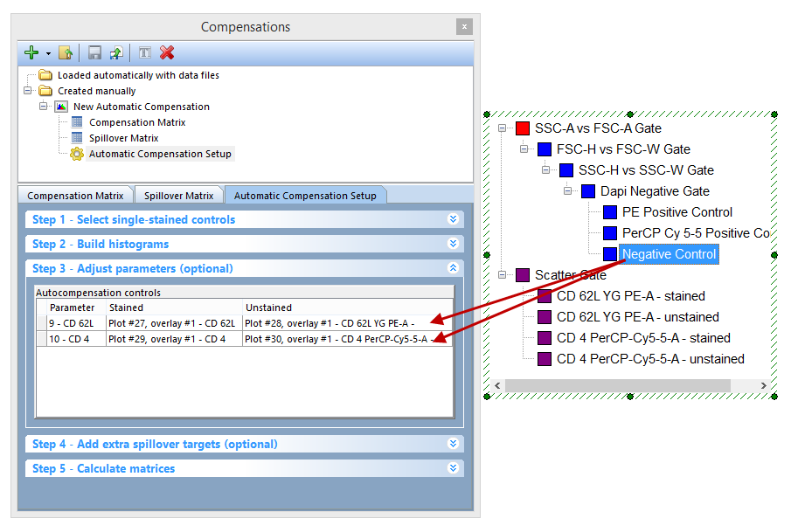The height and width of the screenshot is (532, 791).
Task: Click the New Automatic Compensation histogram icon
Action: point(61,107)
